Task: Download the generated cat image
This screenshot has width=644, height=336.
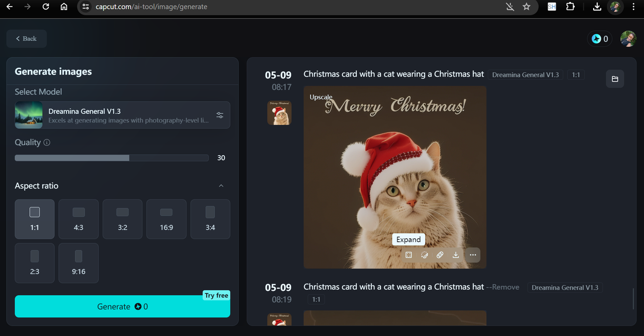Action: point(456,255)
